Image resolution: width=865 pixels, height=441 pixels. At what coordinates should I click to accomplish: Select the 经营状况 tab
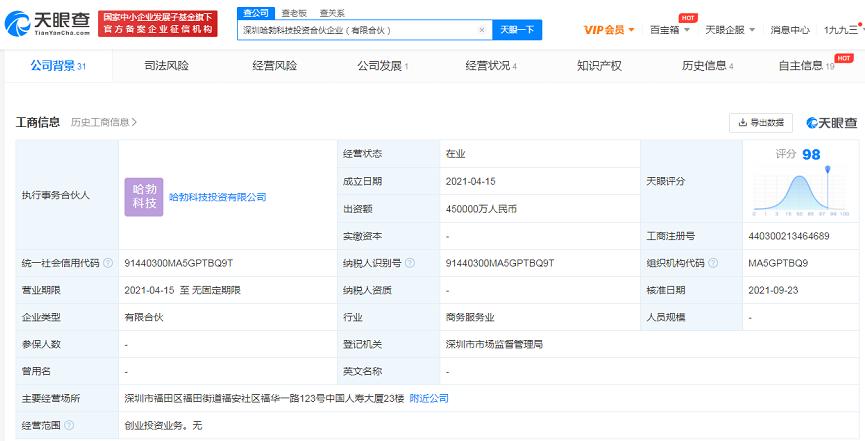tap(491, 66)
